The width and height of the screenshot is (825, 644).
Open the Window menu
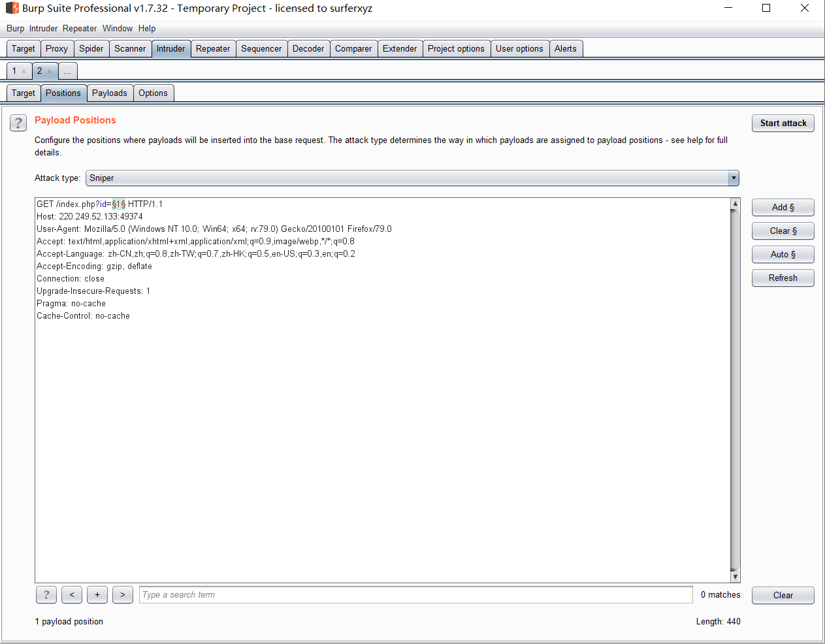pyautogui.click(x=118, y=29)
